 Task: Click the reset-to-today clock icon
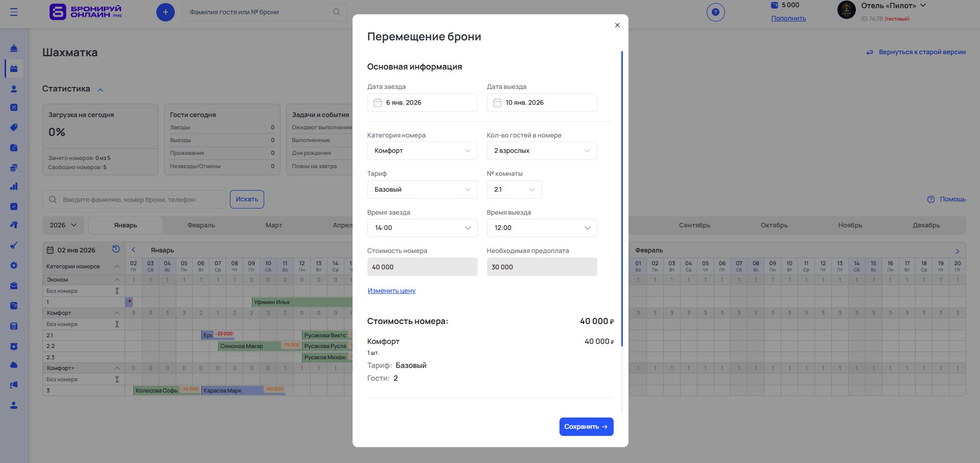point(116,249)
